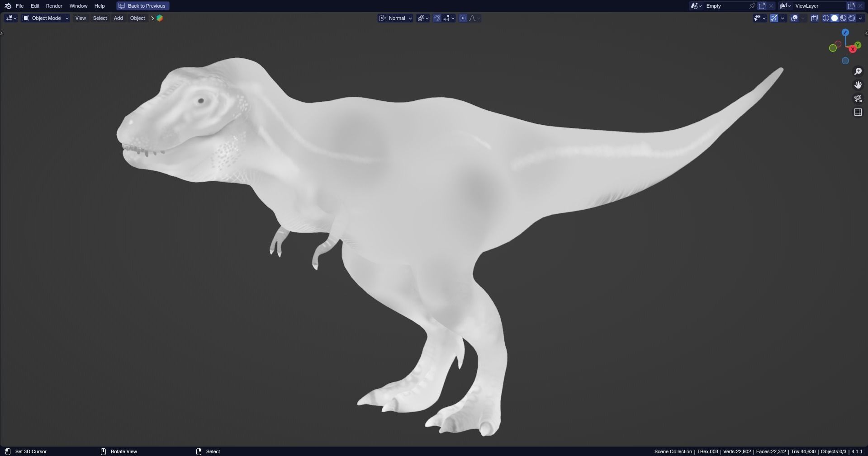Open the editor type selector dropdown
The height and width of the screenshot is (456, 868).
11,18
